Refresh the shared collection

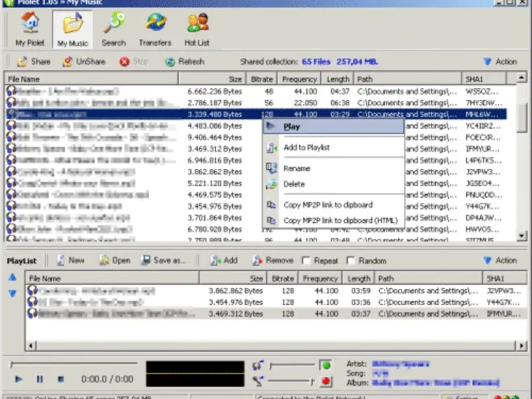186,62
